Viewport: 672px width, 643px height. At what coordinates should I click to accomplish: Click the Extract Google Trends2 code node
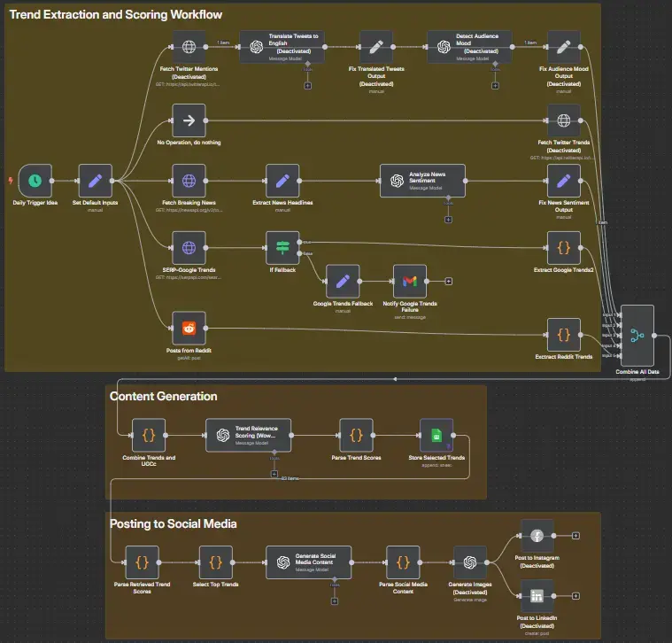coord(564,247)
